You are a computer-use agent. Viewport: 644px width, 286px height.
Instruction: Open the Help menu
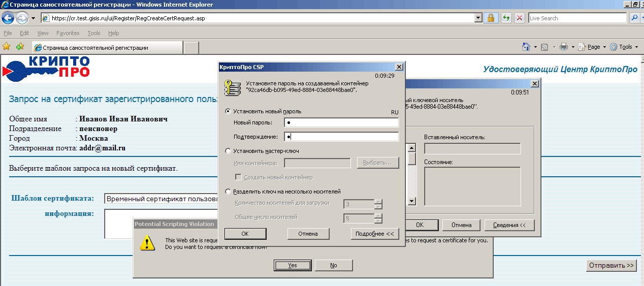(x=114, y=33)
